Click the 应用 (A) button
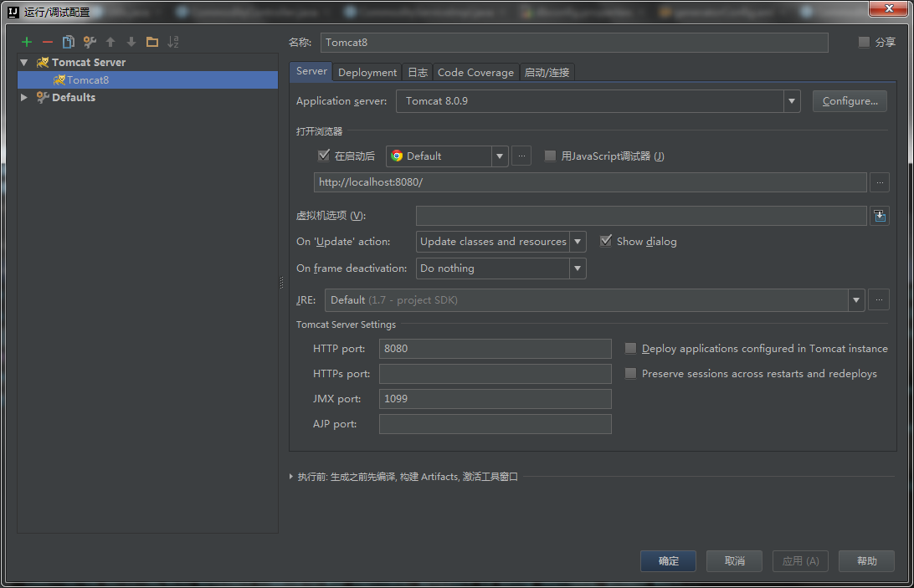This screenshot has height=588, width=914. coord(800,561)
